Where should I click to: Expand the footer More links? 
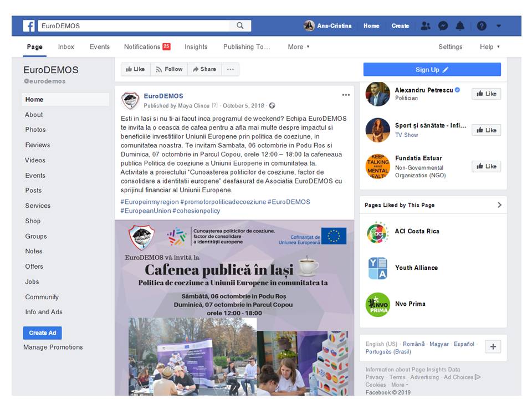tap(400, 385)
